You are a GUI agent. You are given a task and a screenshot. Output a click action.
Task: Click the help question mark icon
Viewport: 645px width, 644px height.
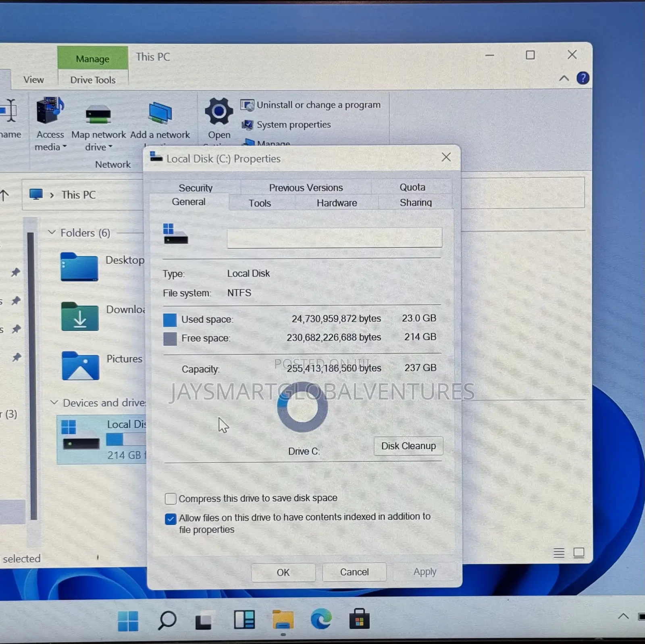[583, 78]
